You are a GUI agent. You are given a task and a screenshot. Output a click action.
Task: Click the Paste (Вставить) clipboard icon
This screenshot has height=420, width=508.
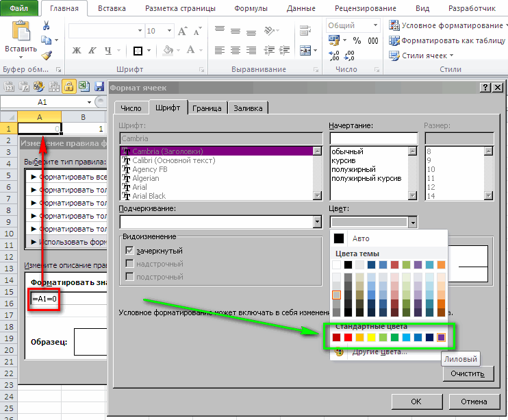tap(21, 31)
